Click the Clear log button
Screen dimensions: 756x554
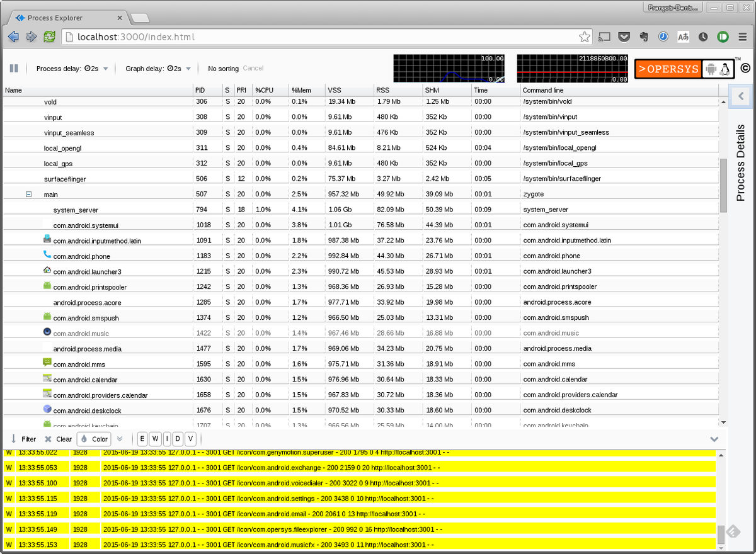(x=59, y=439)
